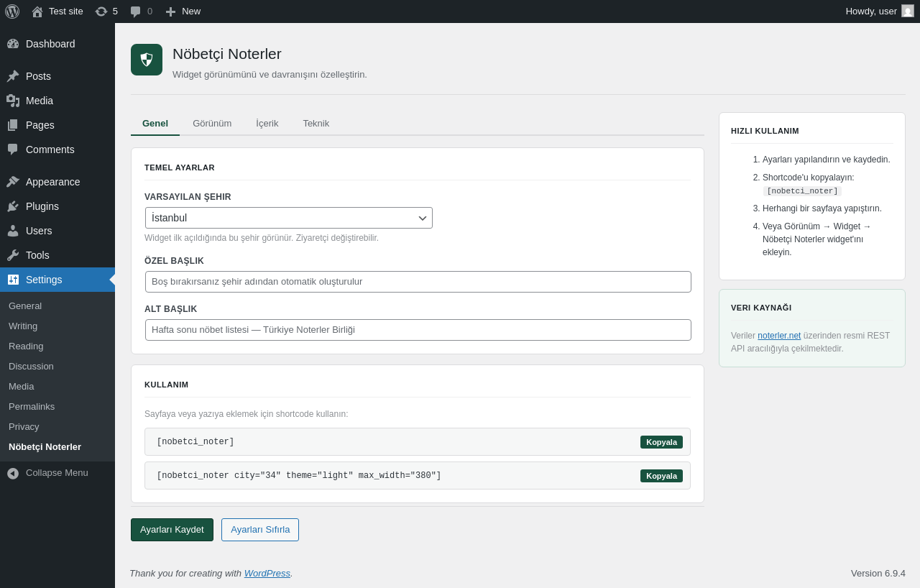Screen dimensions: 920x588
Task: Copy the city="34" shortcode with Kopyala
Action: pos(661,476)
